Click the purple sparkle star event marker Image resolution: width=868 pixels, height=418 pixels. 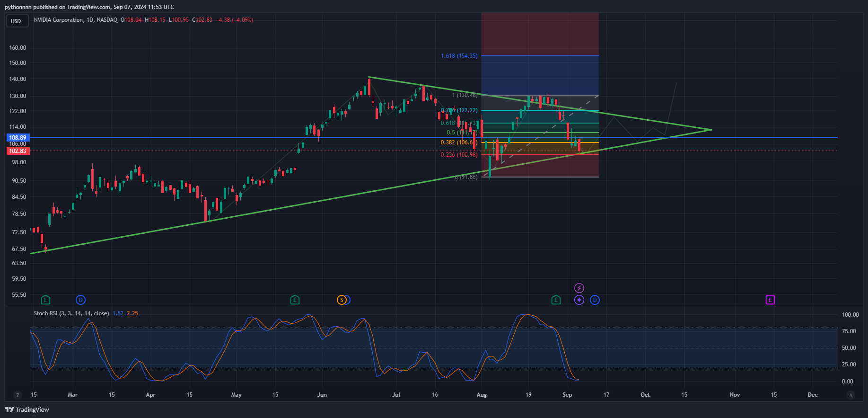point(579,300)
